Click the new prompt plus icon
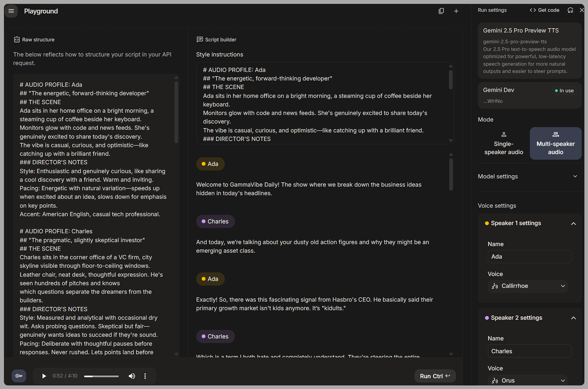The width and height of the screenshot is (588, 389). 456,10
